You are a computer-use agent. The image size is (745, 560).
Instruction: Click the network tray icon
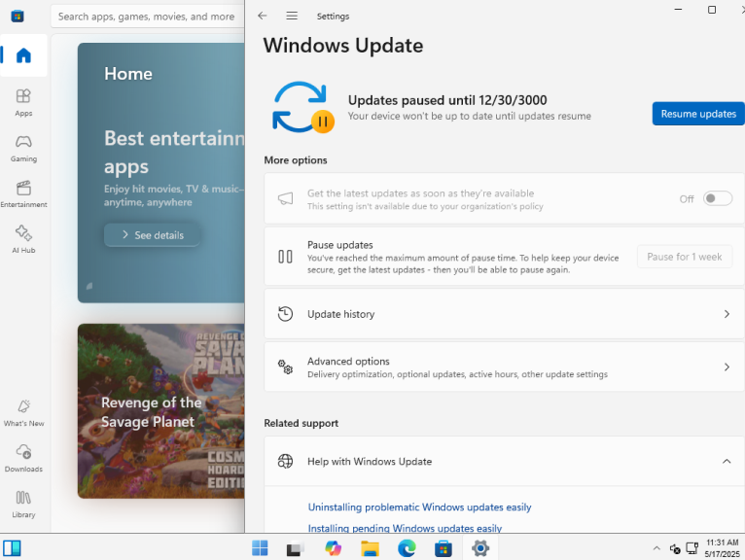[692, 548]
